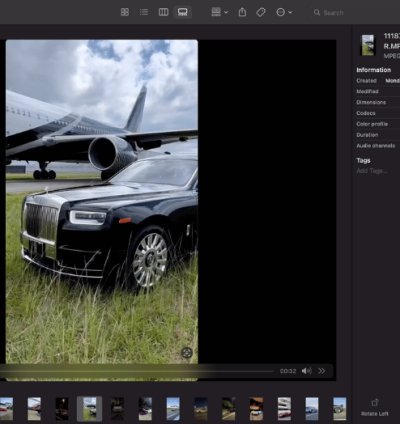Click the Codecs row label
The image size is (400, 424).
tap(366, 113)
